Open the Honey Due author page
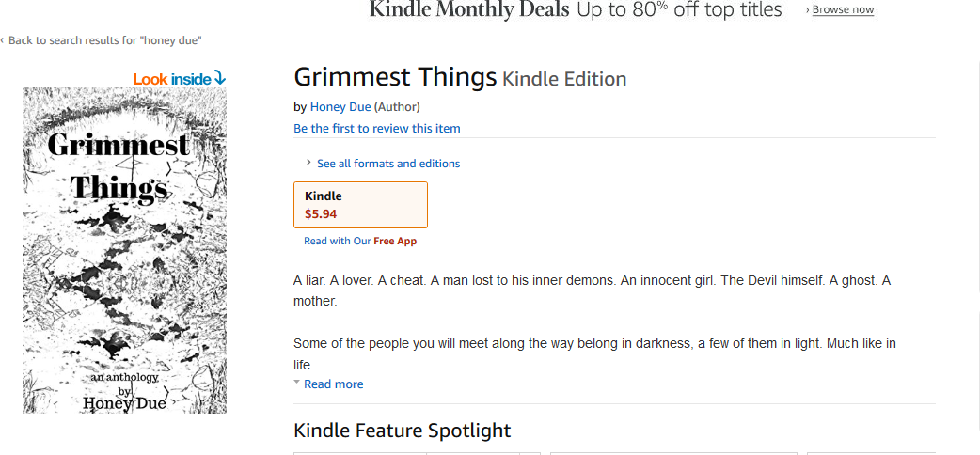Screen dimensions: 980x455 click(x=340, y=107)
